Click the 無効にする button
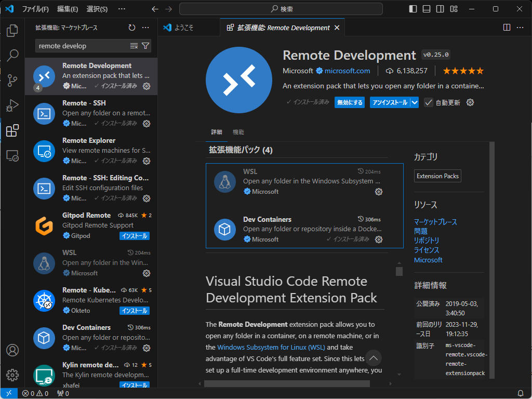The width and height of the screenshot is (532, 399). (350, 102)
